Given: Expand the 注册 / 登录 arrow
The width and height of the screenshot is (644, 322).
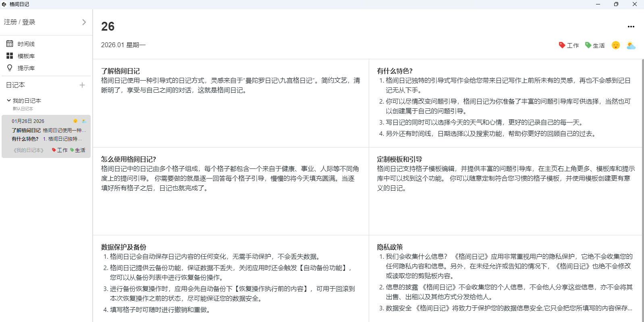Looking at the screenshot, I should 84,22.
